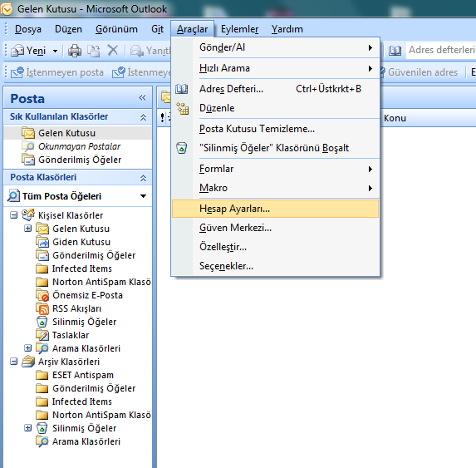Click the Arşiv Klasörleri archive icon

pos(28,362)
